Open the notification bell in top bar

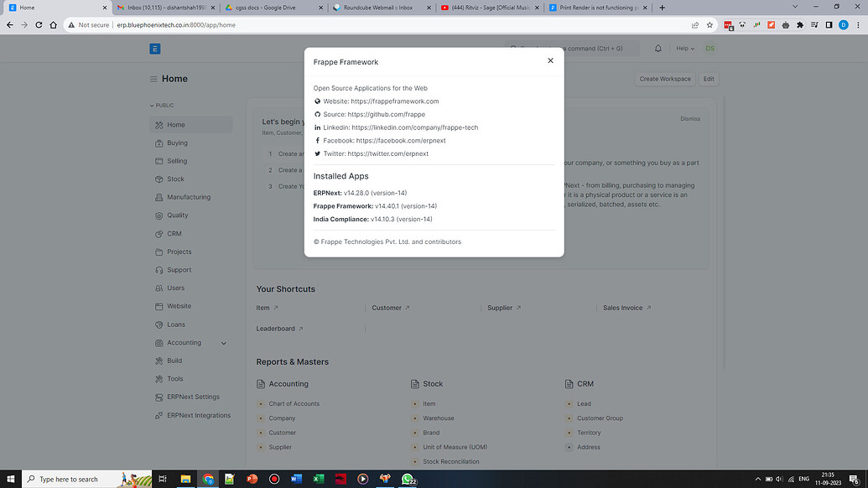pyautogui.click(x=657, y=48)
